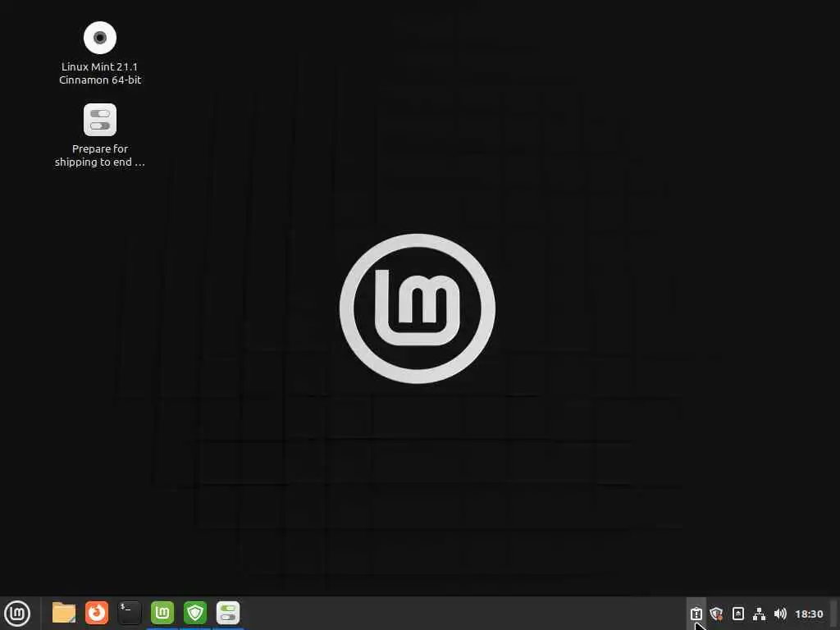
Task: Launch the Terminal from the panel
Action: click(x=130, y=613)
